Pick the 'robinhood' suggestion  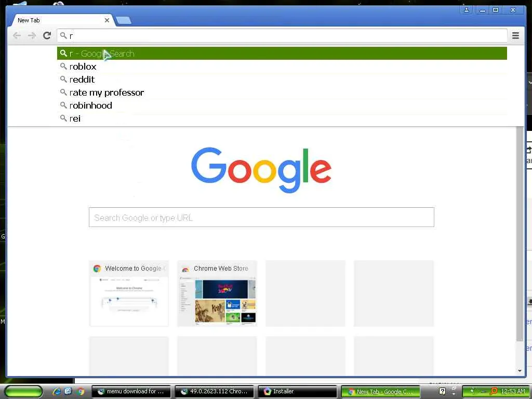(x=282, y=105)
